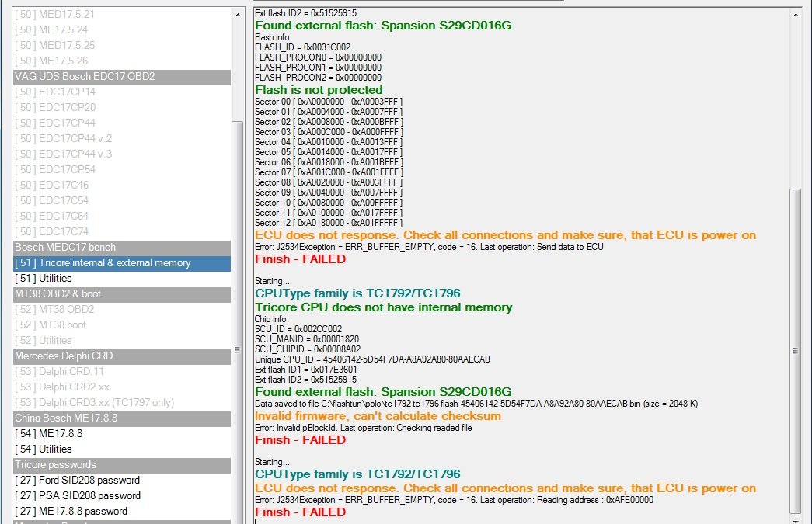Click the 'Flash is not protected' log message
The image size is (812, 524).
pos(319,90)
